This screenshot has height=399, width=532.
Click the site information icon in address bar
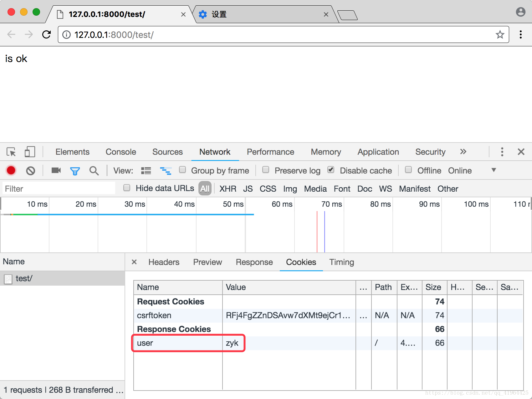[66, 34]
